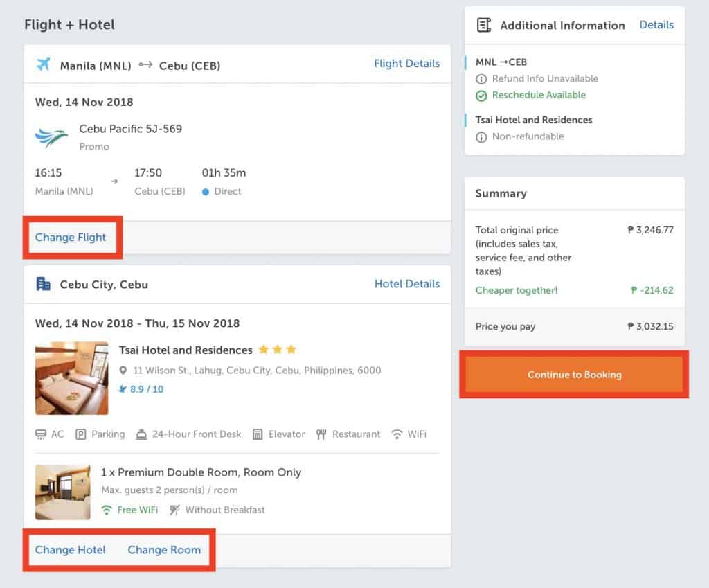
Task: Click the Cebu Pacific airline logo
Action: point(52,138)
